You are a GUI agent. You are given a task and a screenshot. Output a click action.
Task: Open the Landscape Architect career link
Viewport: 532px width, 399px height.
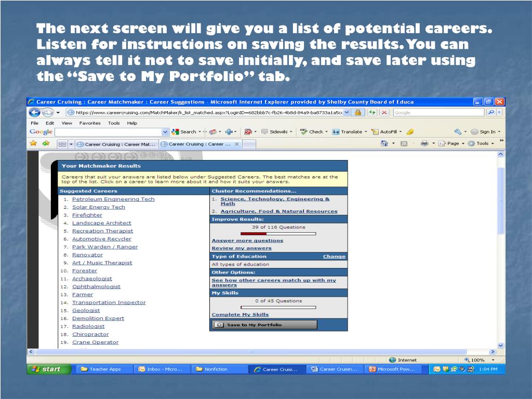pos(101,223)
